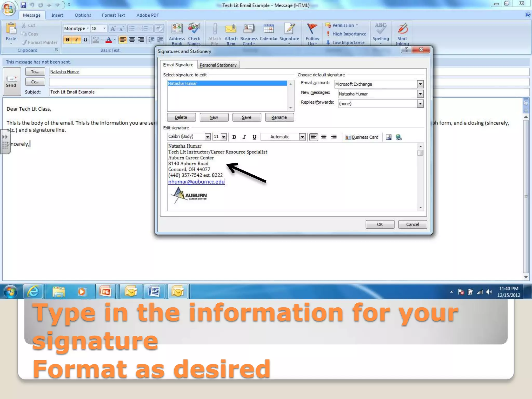
Task: Click the help icon in dialog title bar
Action: 406,49
